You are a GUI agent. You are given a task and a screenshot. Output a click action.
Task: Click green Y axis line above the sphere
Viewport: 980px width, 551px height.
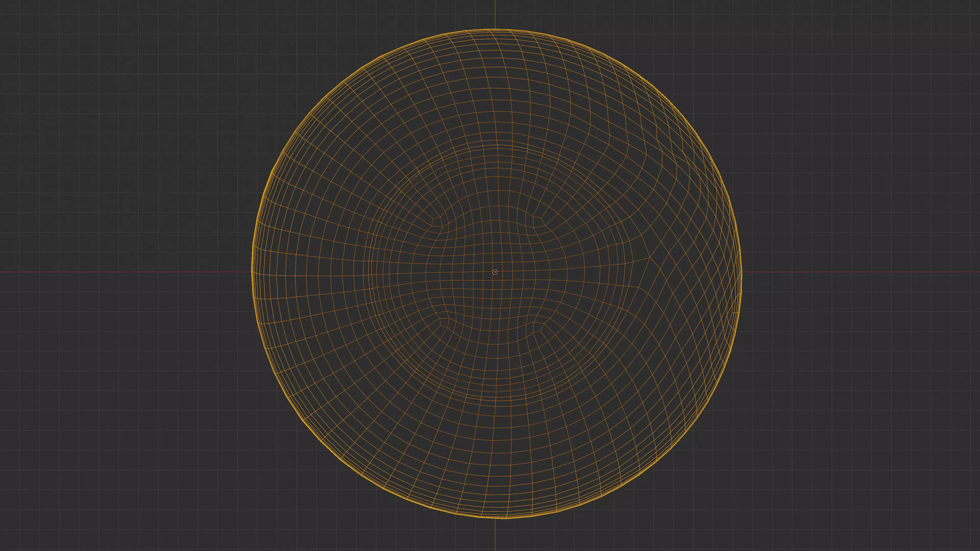pos(495,15)
